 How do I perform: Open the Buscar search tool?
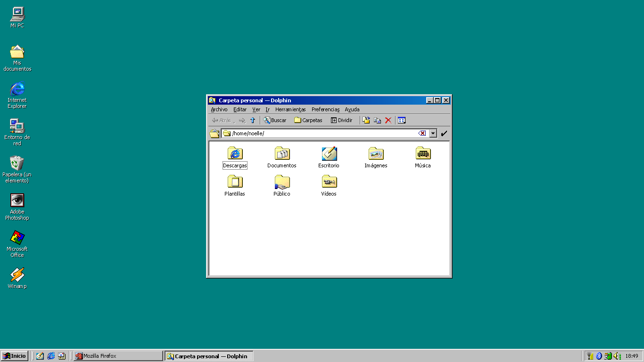click(x=275, y=120)
